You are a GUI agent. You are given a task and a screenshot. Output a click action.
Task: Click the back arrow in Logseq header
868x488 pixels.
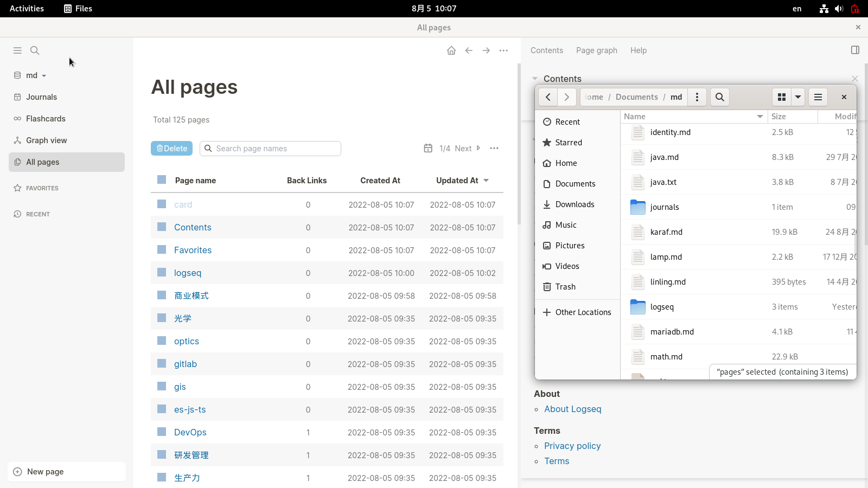[x=469, y=50]
